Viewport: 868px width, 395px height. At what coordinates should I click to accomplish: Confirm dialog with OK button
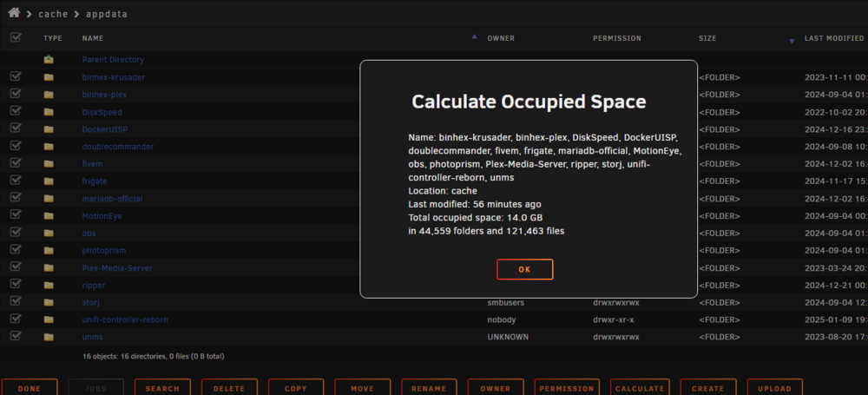(525, 269)
